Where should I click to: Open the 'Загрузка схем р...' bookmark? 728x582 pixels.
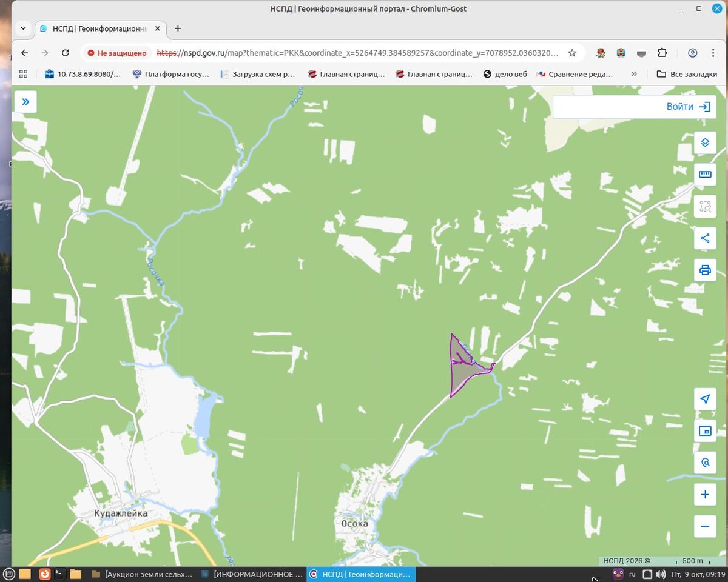click(258, 74)
